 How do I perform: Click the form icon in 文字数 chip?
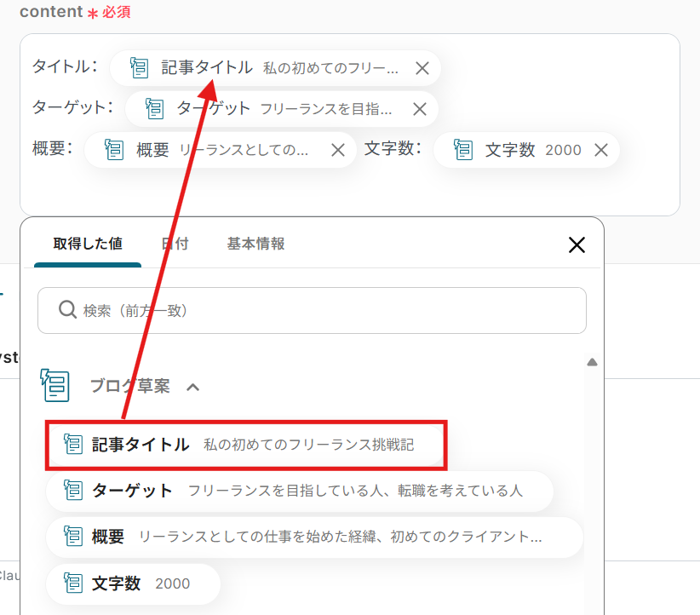click(x=462, y=150)
